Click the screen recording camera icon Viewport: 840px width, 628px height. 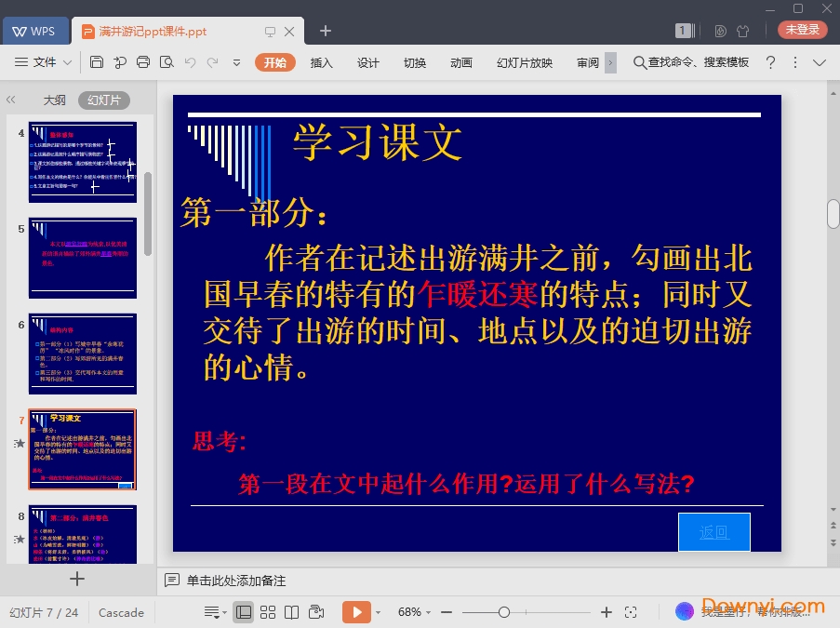tap(316, 612)
